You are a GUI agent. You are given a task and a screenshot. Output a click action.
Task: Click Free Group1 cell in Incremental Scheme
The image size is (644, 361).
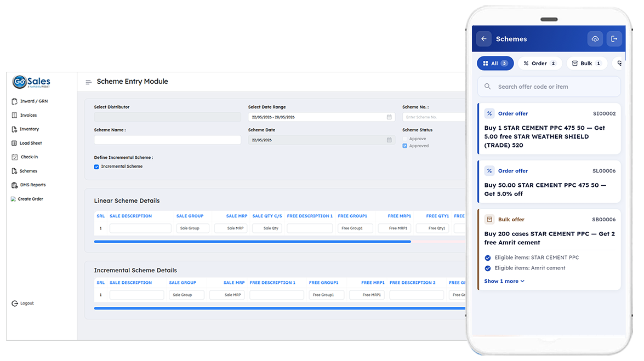(327, 295)
